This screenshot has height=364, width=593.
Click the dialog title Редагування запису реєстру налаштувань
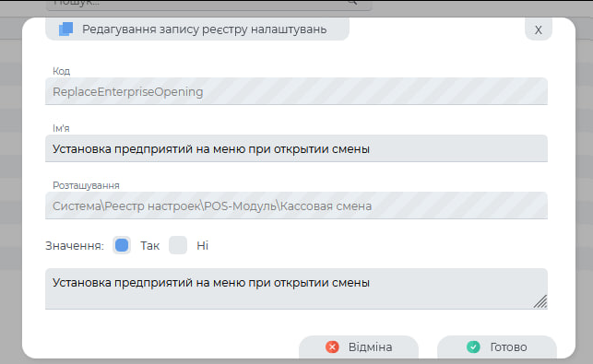pyautogui.click(x=204, y=29)
